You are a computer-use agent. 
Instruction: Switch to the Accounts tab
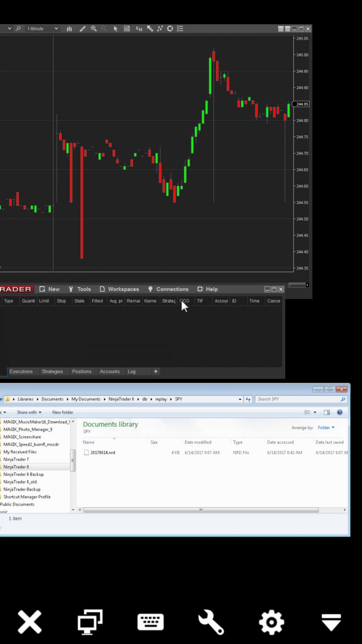(110, 371)
